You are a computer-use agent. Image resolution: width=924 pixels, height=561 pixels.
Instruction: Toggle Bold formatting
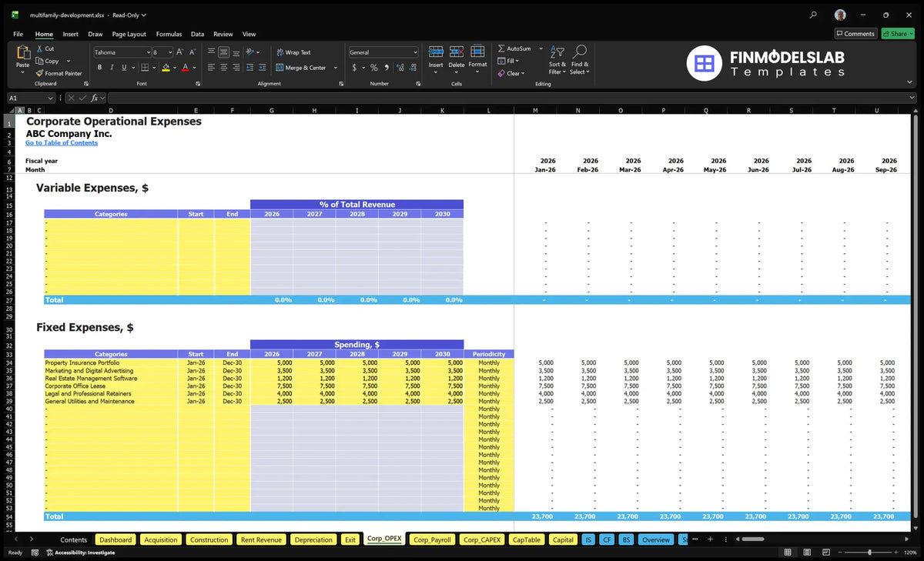pos(100,68)
